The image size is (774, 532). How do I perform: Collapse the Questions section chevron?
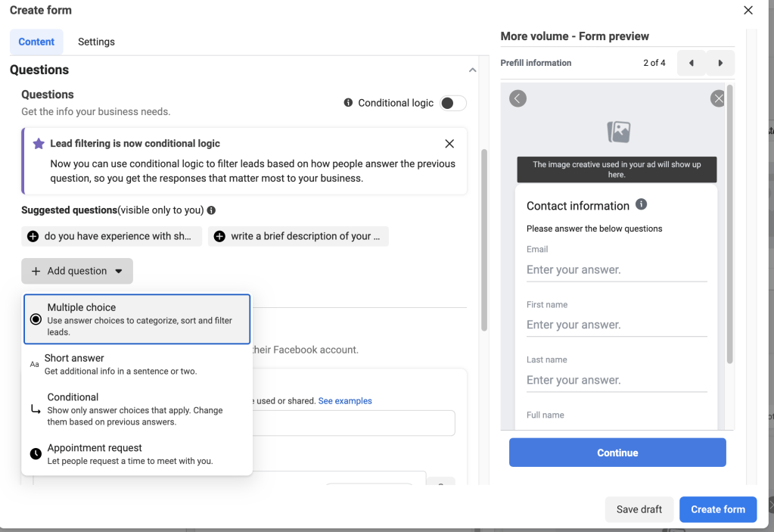point(473,70)
